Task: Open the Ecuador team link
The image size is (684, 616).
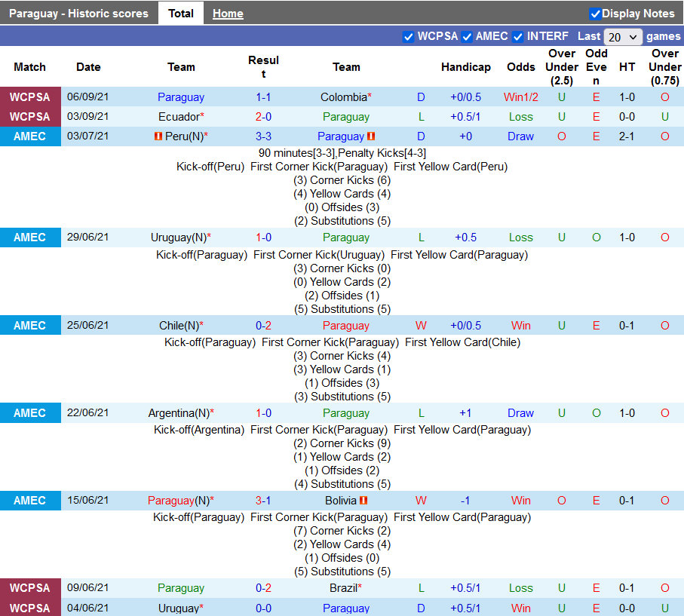Action: click(x=178, y=117)
